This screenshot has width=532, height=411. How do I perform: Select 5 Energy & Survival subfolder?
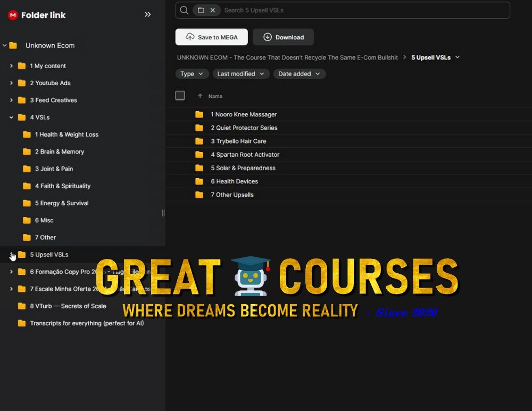point(62,203)
